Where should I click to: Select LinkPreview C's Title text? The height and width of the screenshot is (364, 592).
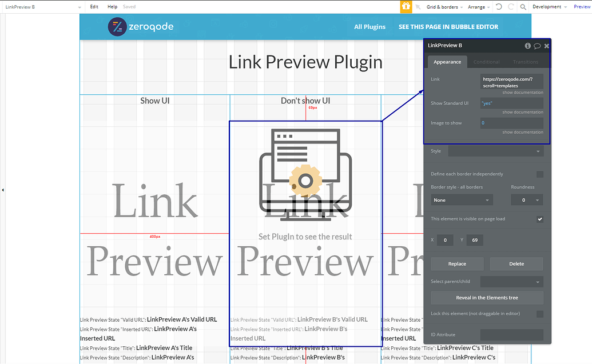(465, 348)
